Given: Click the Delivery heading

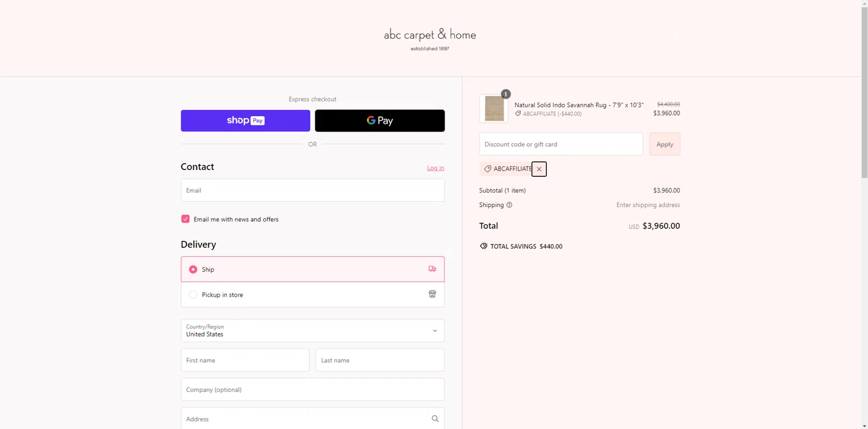Looking at the screenshot, I should click(x=198, y=245).
